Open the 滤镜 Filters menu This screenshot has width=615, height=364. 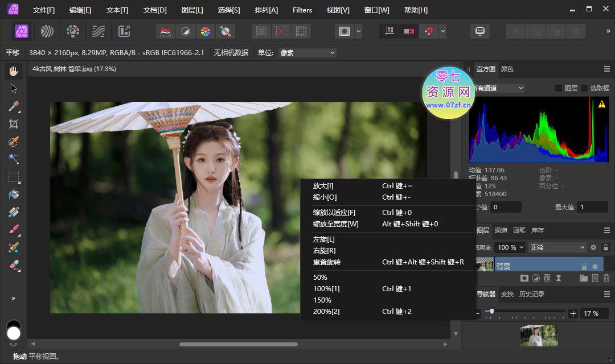(302, 10)
